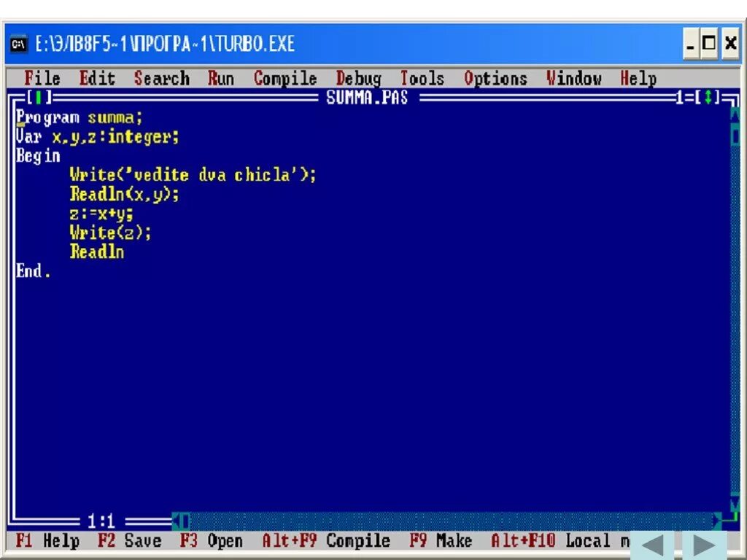Click the 'Program summa;' line
This screenshot has height=560, width=747.
point(79,117)
